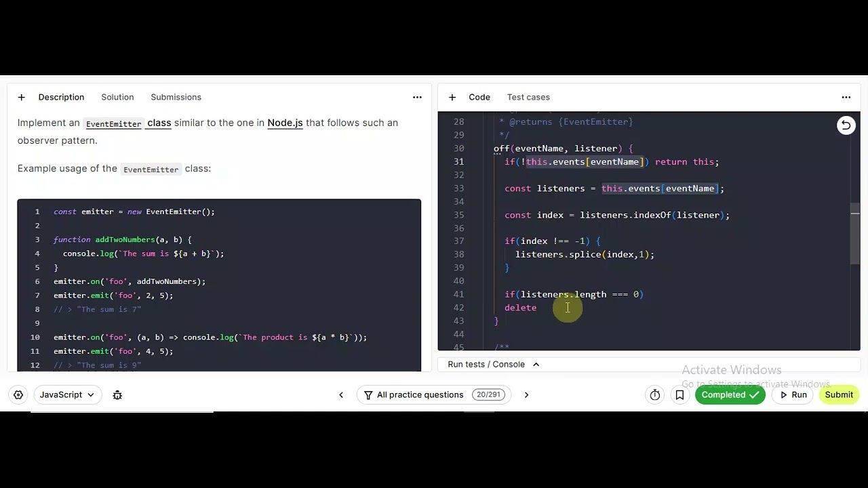
Task: Click 'function addTwoNumbers(a, b) {' example line
Action: 123,240
